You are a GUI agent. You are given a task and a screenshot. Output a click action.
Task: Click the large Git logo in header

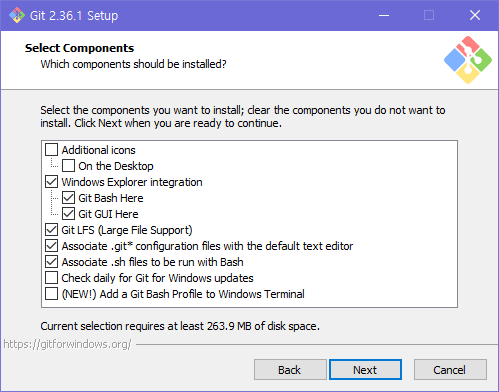pos(468,60)
